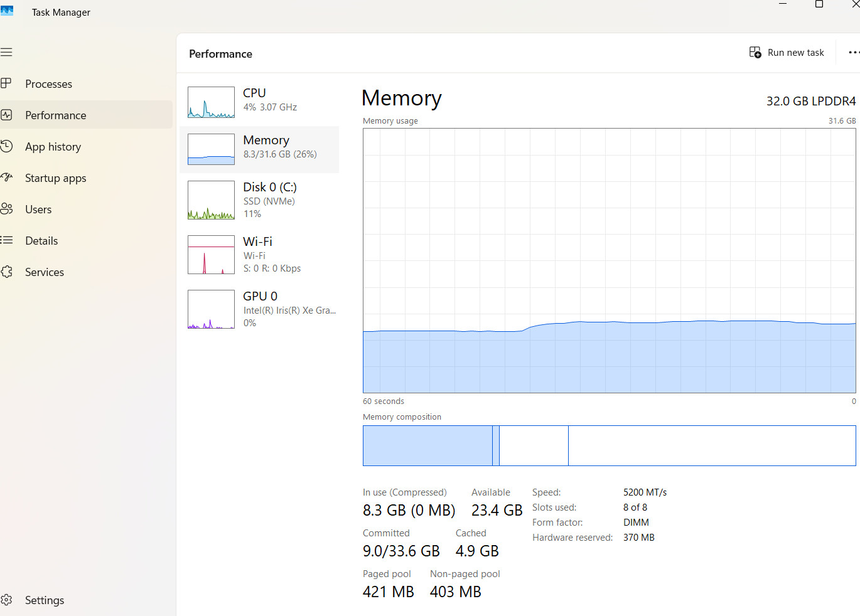This screenshot has height=616, width=860.
Task: Click the Form factor value DIMM
Action: coord(636,523)
